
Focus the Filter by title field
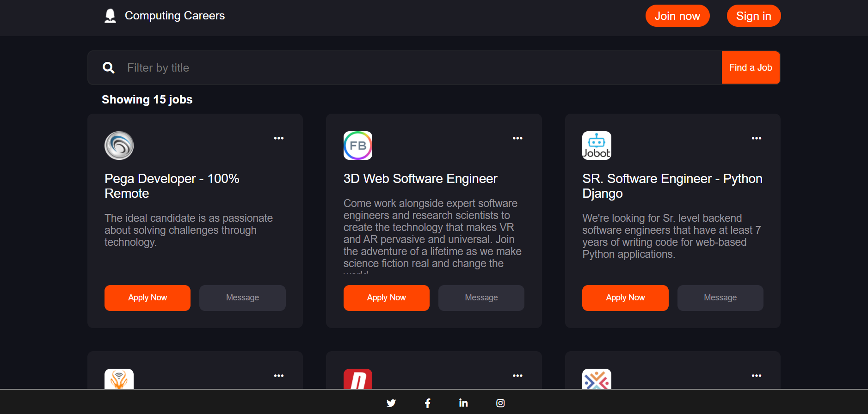click(416, 68)
